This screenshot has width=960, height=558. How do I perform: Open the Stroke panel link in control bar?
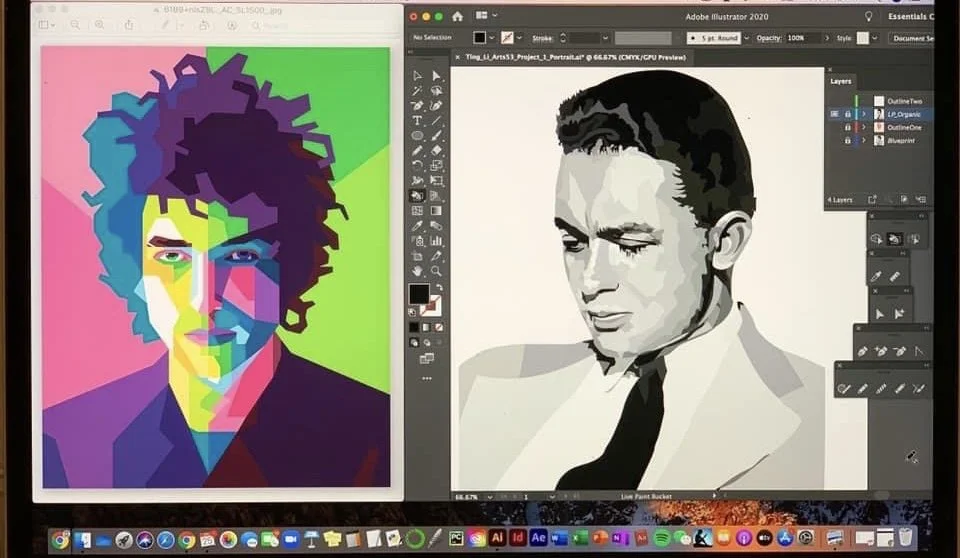click(542, 38)
